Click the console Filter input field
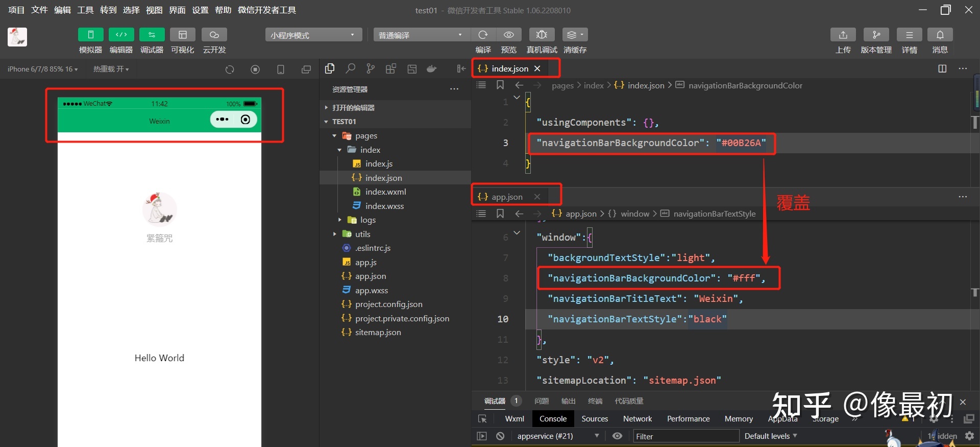The width and height of the screenshot is (980, 447). pyautogui.click(x=685, y=436)
